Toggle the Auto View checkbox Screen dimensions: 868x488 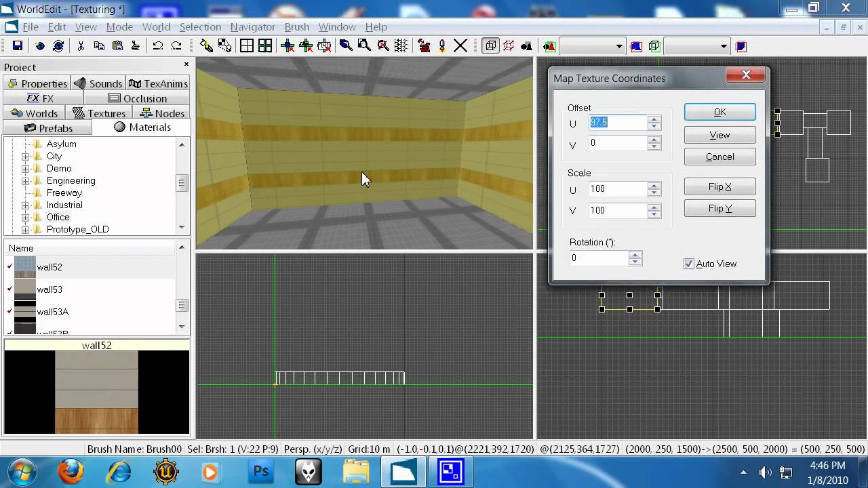tap(689, 264)
